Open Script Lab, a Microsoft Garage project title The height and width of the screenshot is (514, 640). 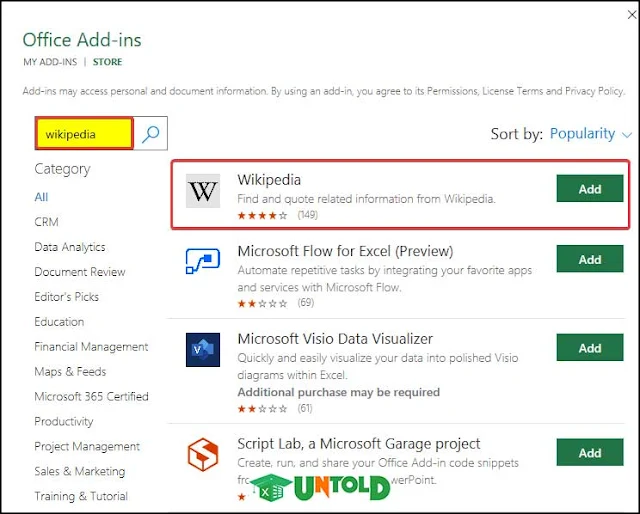click(x=359, y=444)
